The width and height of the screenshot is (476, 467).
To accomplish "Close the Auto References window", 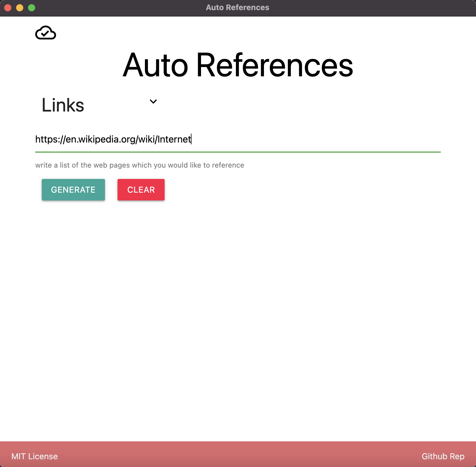I will pos(8,8).
